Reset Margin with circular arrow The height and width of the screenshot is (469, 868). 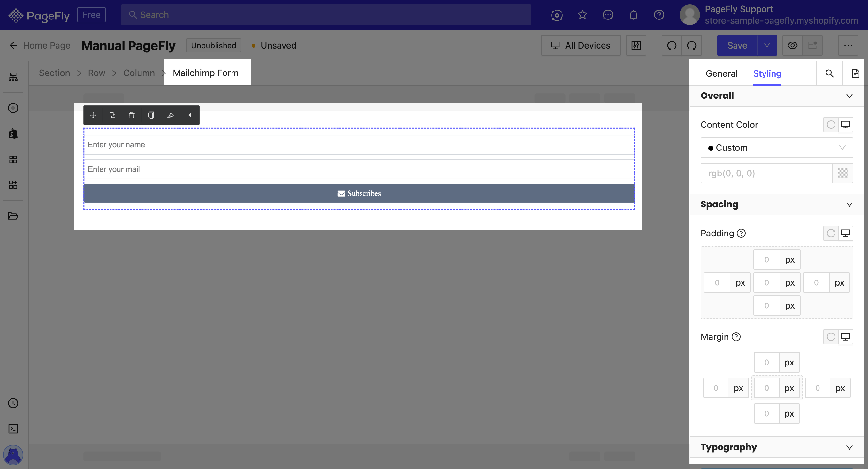831,337
